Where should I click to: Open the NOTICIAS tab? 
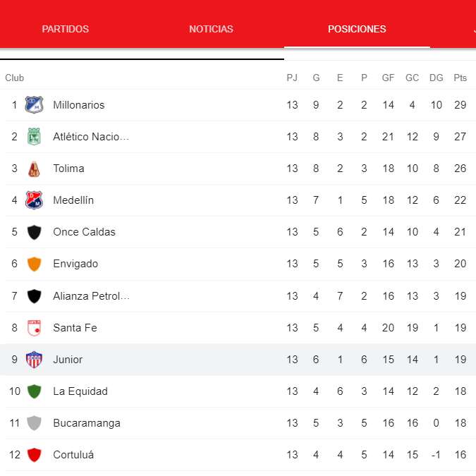point(211,29)
